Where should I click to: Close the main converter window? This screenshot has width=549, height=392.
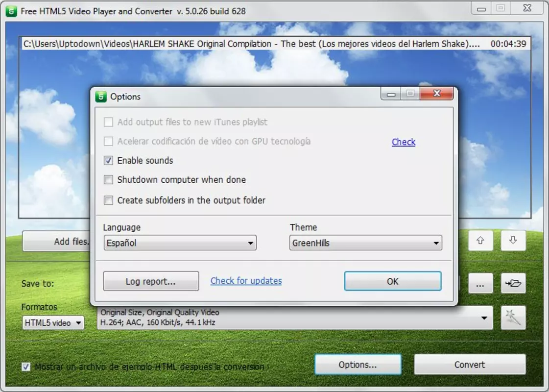(527, 8)
